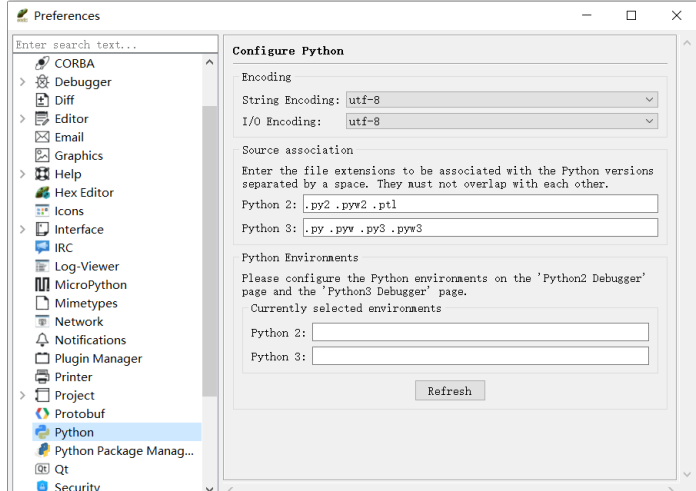The image size is (696, 491).
Task: Open the Notifications bell icon
Action: pyautogui.click(x=42, y=340)
